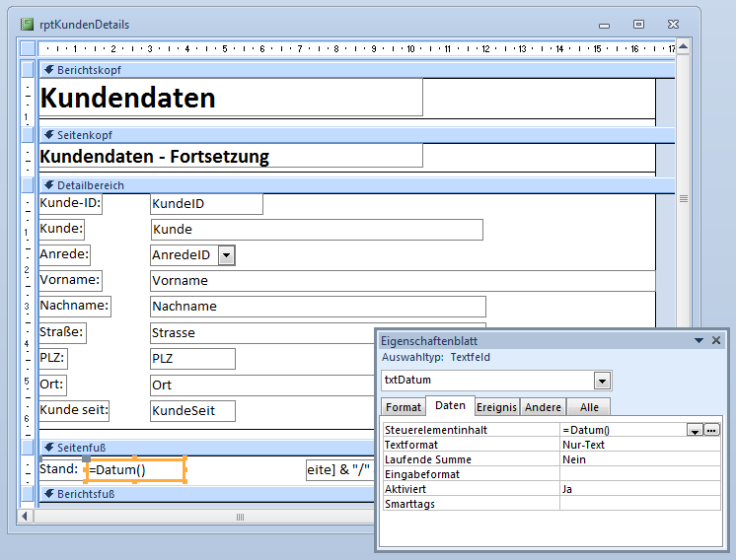Open the expression builder button (…)
This screenshot has height=560, width=736.
coord(711,430)
